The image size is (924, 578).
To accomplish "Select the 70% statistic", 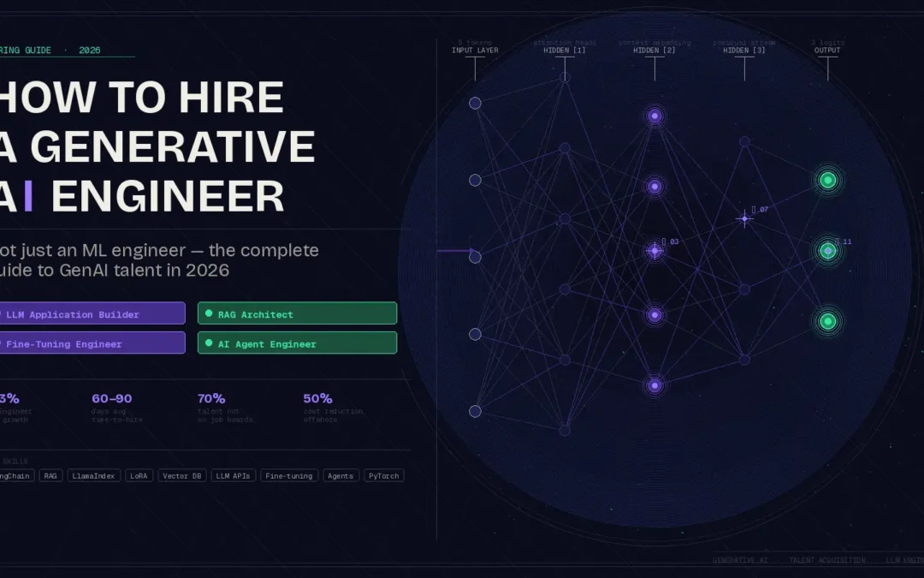I will click(x=211, y=399).
